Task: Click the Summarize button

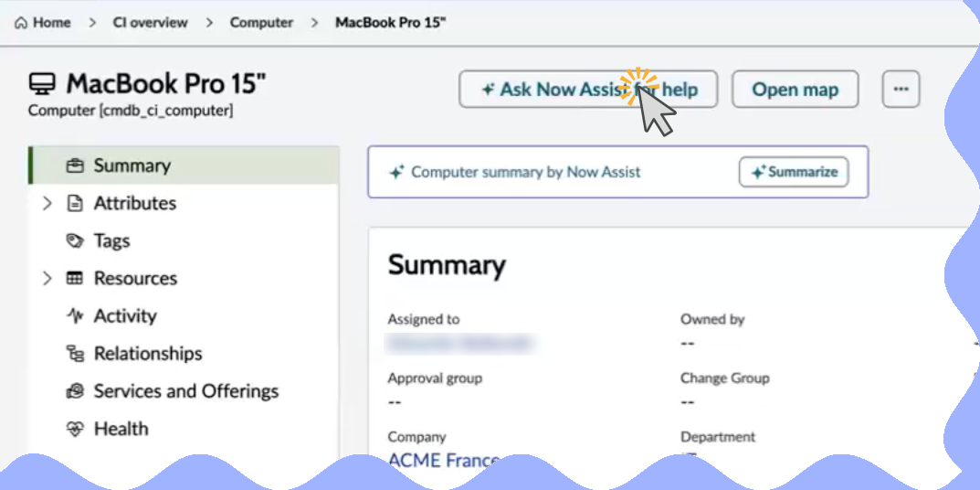Action: [x=794, y=172]
